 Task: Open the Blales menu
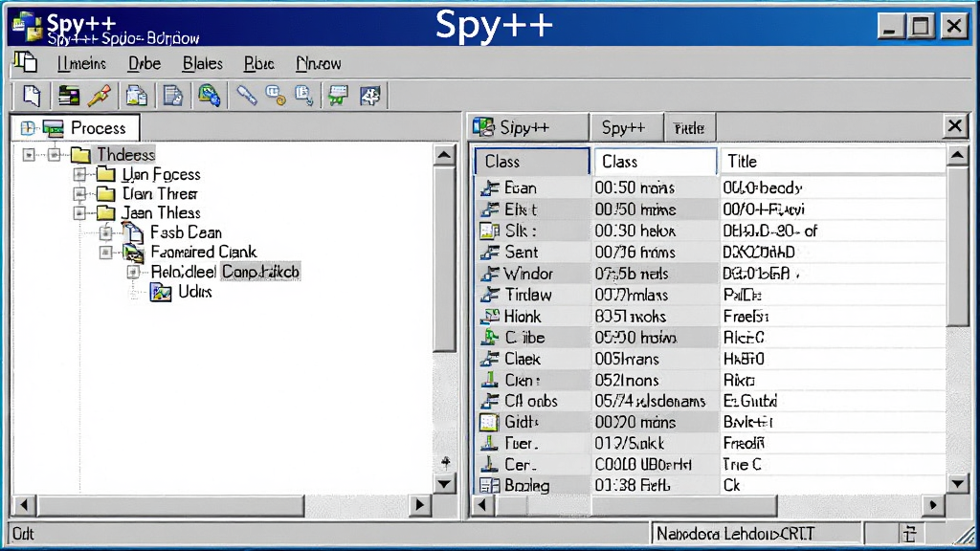tap(203, 64)
